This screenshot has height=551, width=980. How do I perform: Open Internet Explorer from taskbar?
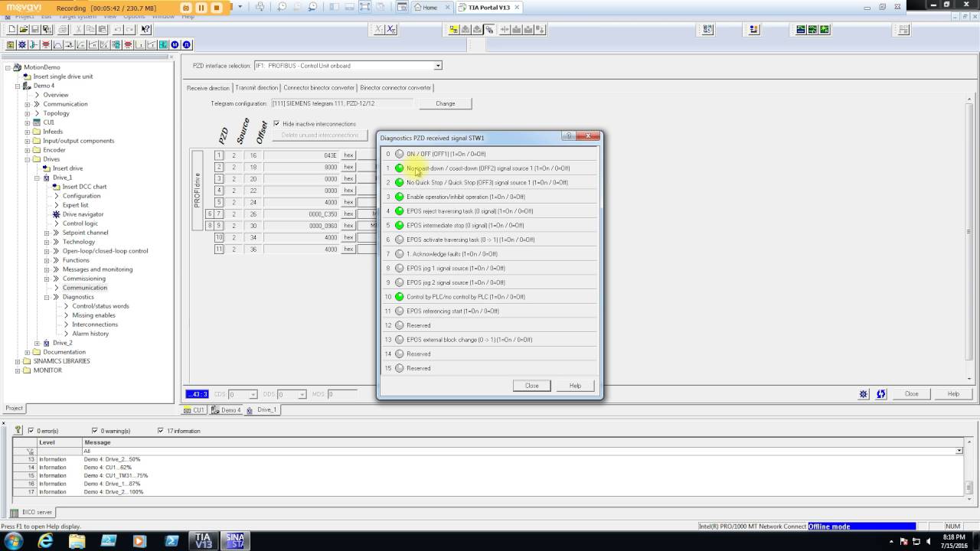point(45,541)
